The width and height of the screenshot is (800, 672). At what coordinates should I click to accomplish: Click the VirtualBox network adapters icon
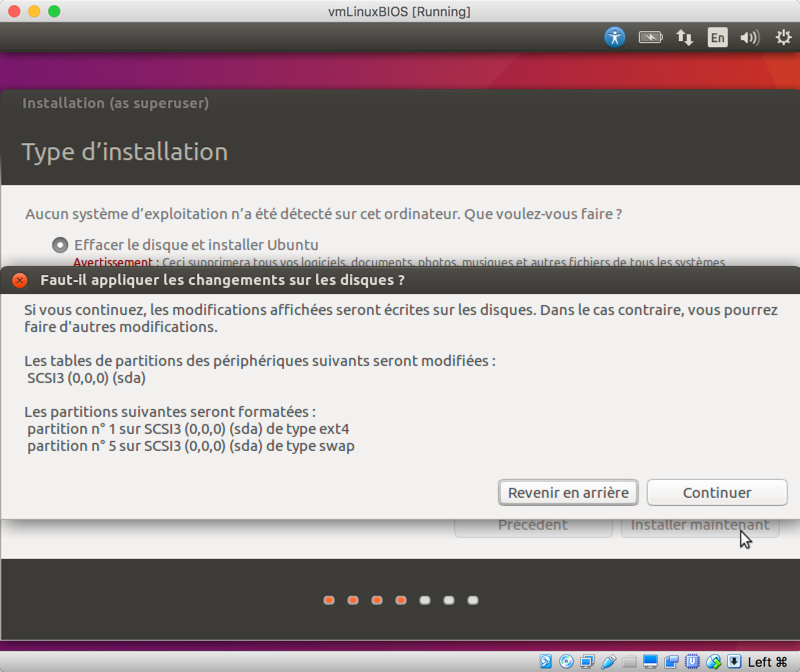pos(587,662)
